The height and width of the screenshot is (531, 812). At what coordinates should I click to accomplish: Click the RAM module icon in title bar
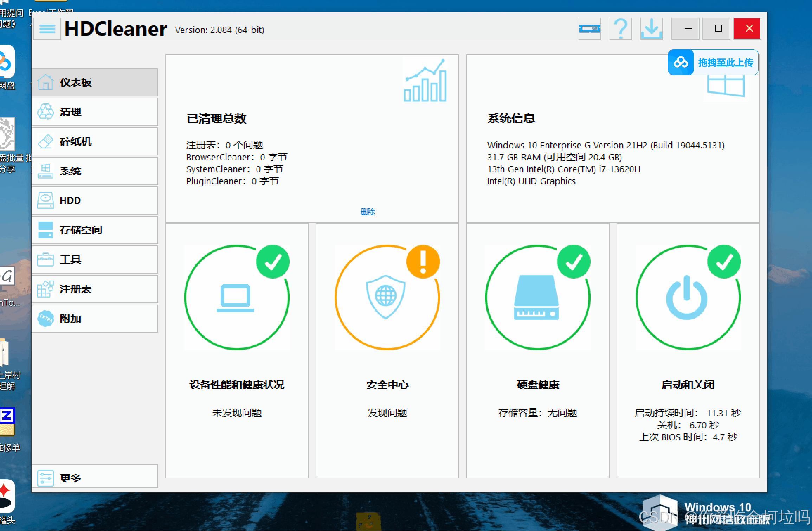(x=589, y=29)
